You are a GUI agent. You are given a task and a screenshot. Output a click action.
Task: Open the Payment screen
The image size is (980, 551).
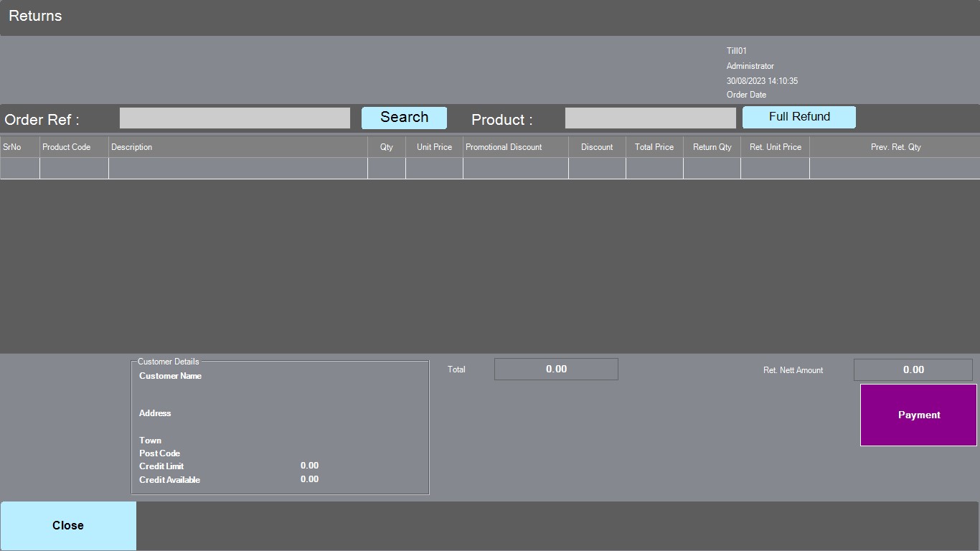pos(918,415)
